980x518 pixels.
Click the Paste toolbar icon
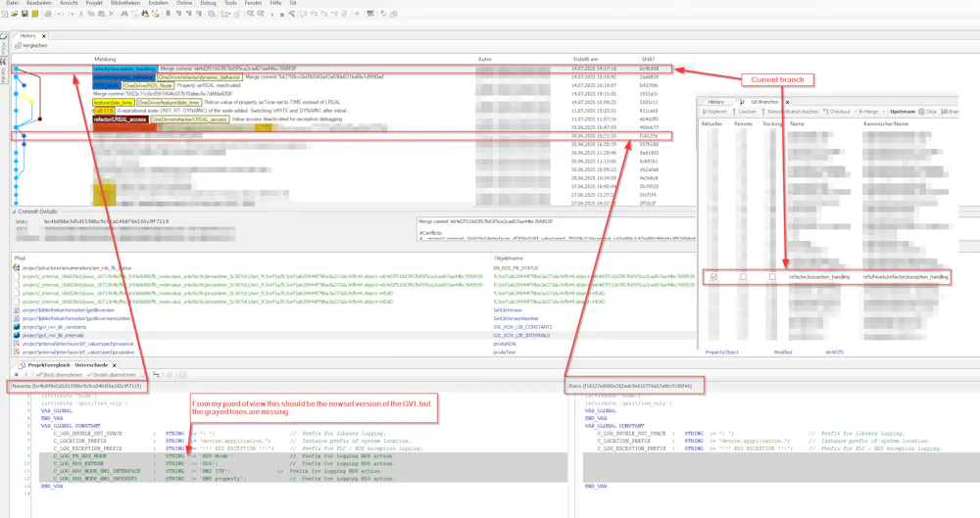click(101, 14)
